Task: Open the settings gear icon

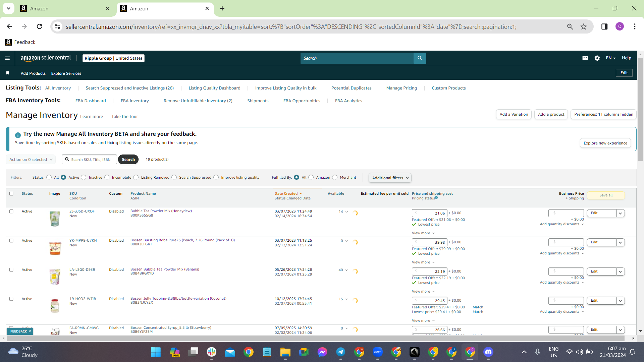Action: click(x=597, y=58)
